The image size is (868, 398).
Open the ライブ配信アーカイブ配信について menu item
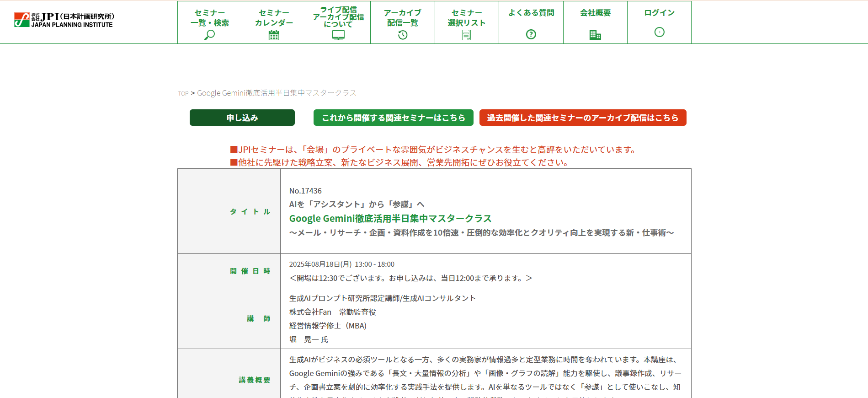[338, 22]
